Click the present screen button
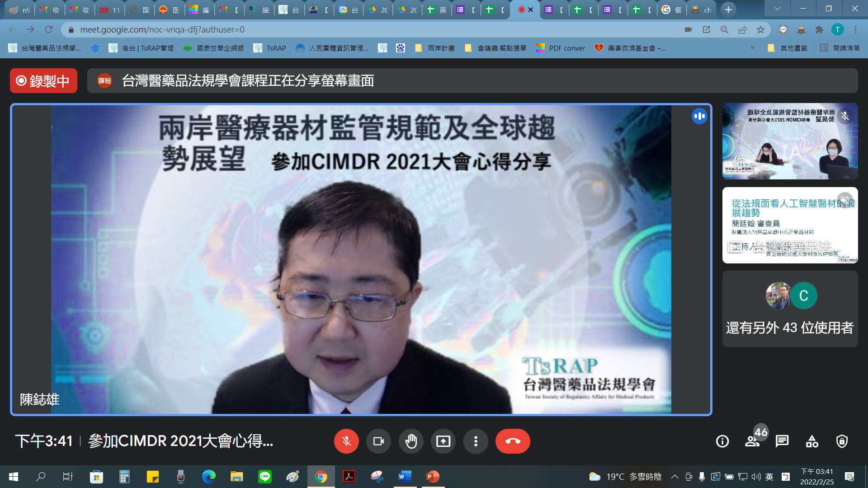 click(443, 441)
